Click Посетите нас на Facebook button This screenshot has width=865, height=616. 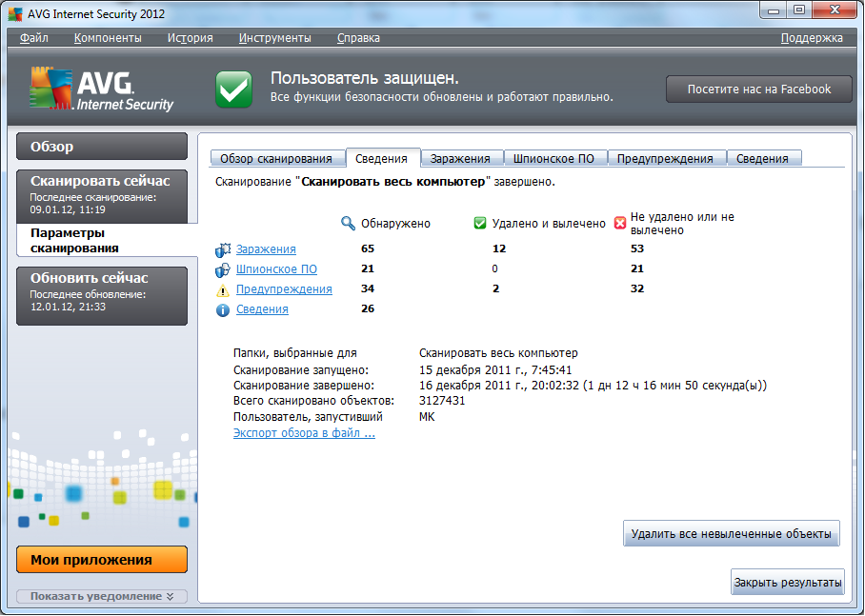coord(759,89)
